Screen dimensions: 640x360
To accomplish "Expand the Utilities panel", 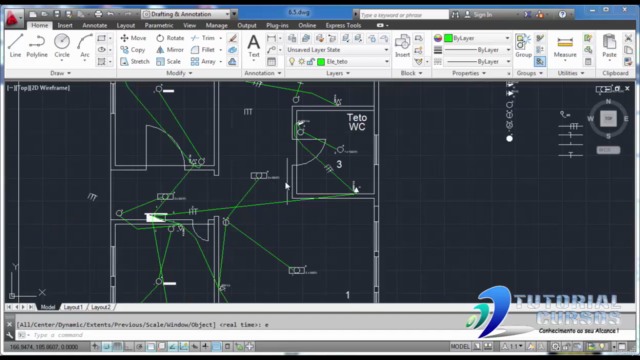I will point(571,73).
